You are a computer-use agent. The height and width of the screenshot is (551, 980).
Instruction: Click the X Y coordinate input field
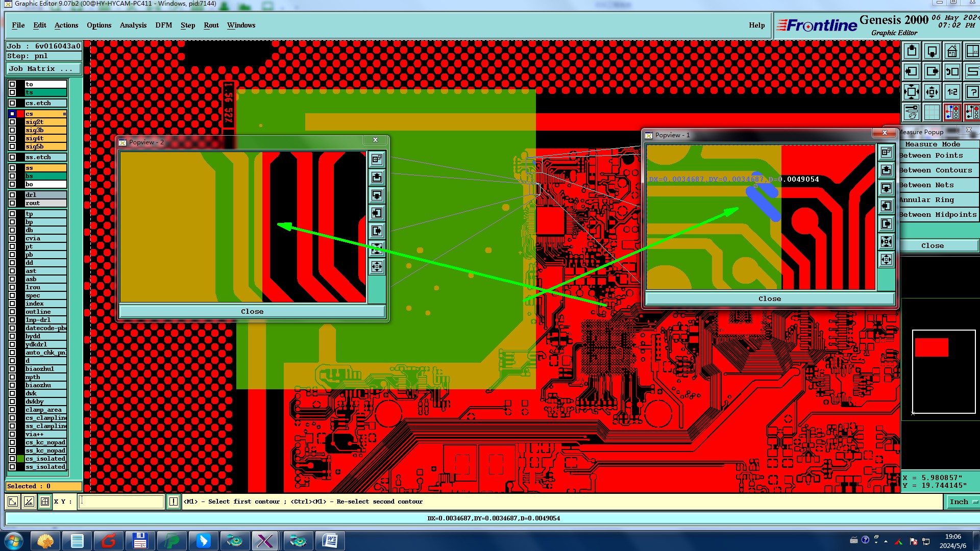[x=121, y=502]
